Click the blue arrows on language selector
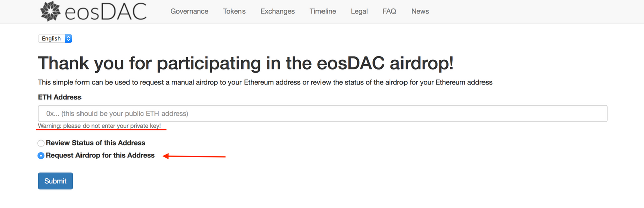644x208 pixels. click(x=69, y=38)
